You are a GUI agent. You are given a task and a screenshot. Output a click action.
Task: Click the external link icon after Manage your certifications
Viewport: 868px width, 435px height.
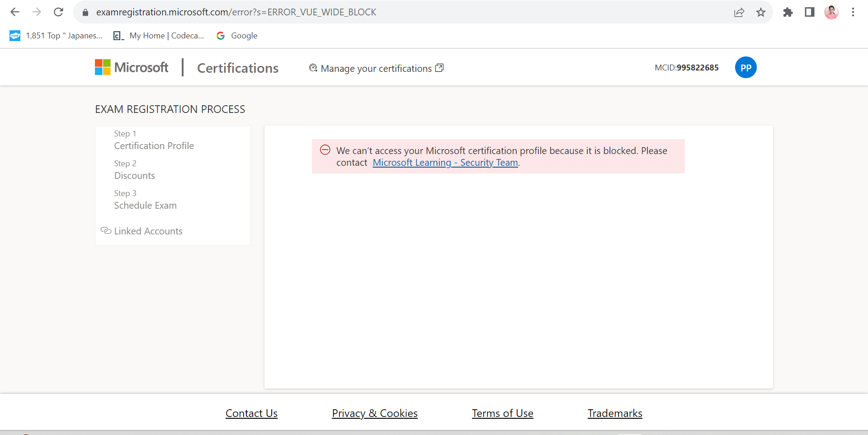439,68
